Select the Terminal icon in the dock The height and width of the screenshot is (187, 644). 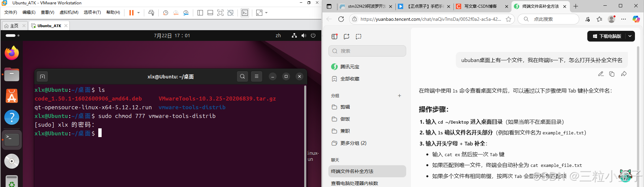[x=12, y=139]
